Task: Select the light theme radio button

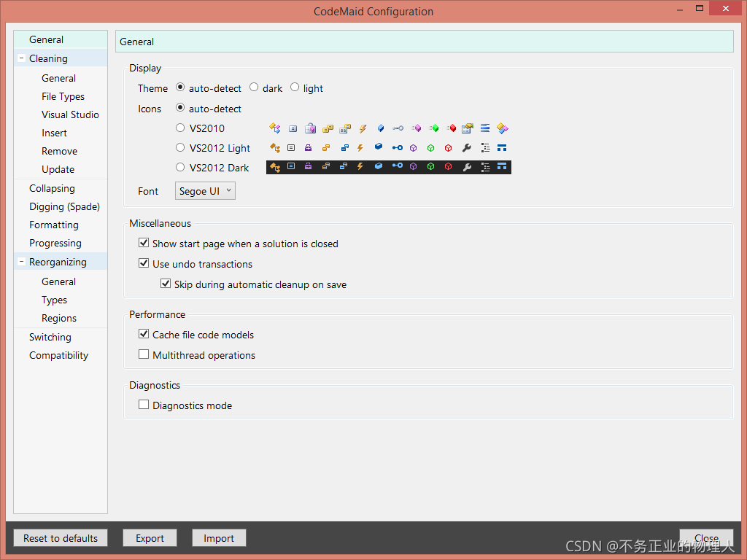Action: 295,87
